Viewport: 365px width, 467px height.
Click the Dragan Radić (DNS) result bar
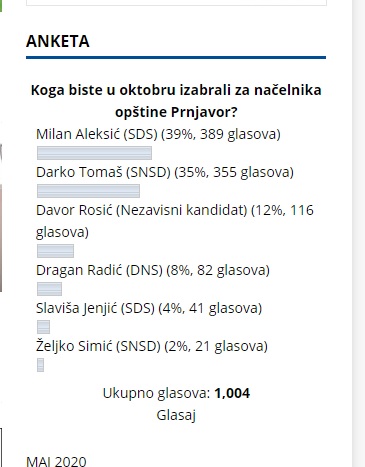point(49,289)
